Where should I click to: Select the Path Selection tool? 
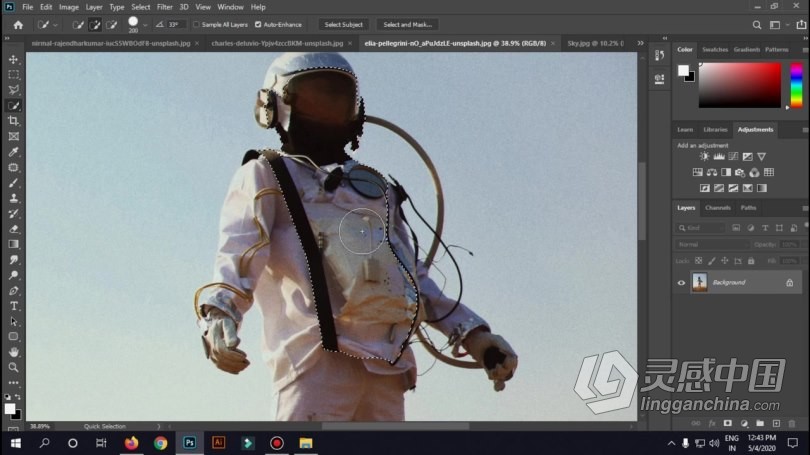click(x=14, y=321)
